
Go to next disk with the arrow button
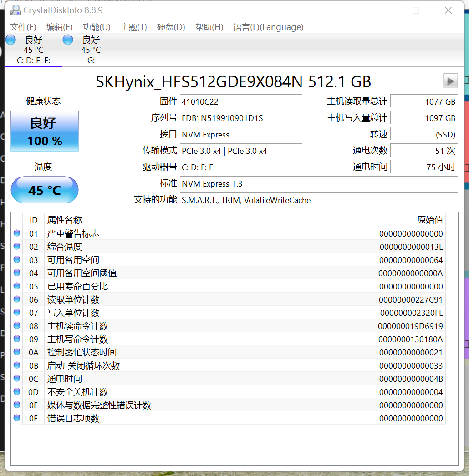(x=450, y=81)
